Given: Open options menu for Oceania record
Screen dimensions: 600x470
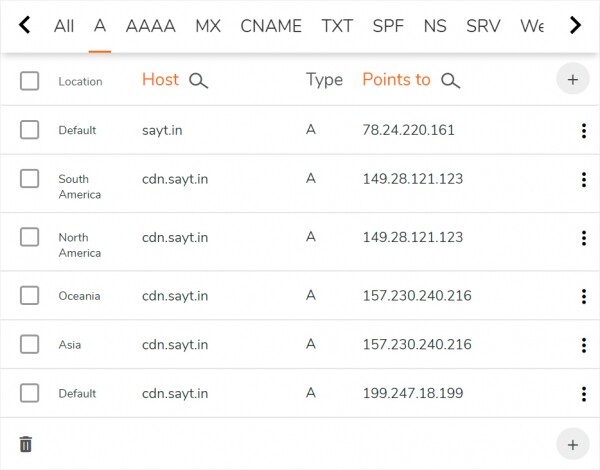Looking at the screenshot, I should pyautogui.click(x=583, y=296).
